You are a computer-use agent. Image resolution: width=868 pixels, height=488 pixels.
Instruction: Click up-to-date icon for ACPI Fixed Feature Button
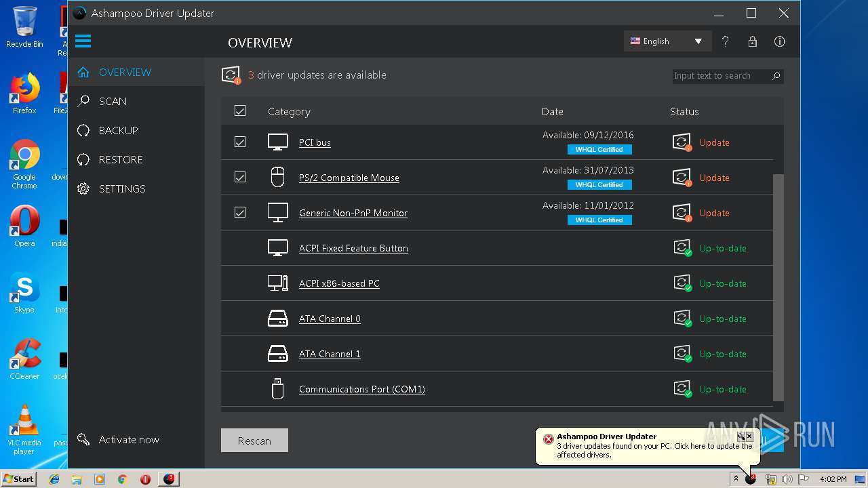tap(682, 248)
